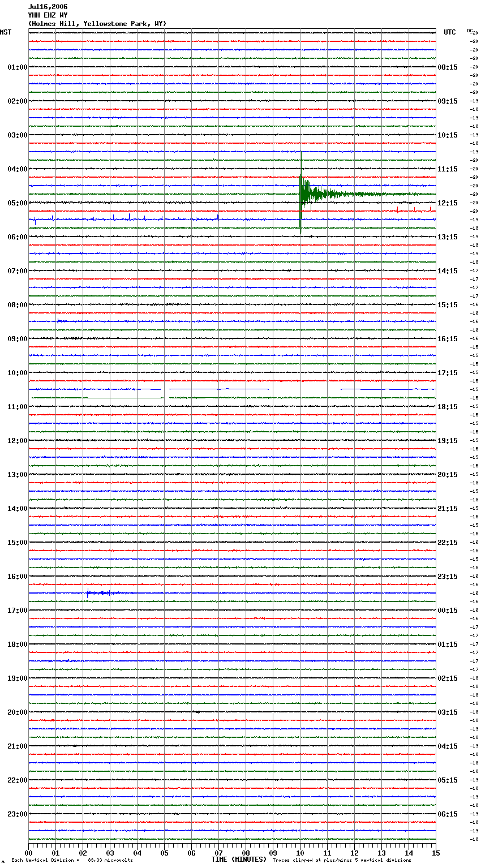Click the 09:15 UTC row label
Image resolution: width=481 pixels, height=868 pixels.
448,101
